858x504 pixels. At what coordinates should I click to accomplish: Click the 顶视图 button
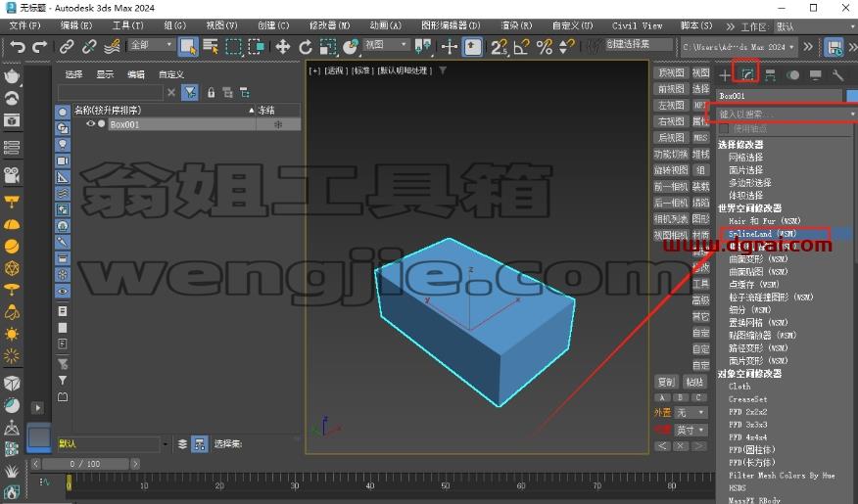(x=671, y=72)
